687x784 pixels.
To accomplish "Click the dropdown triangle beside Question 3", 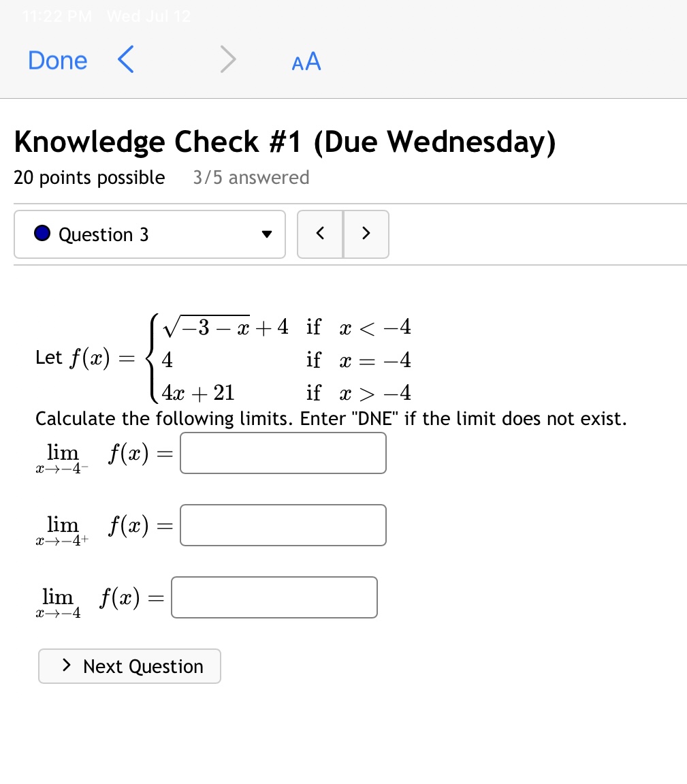I will click(x=267, y=234).
